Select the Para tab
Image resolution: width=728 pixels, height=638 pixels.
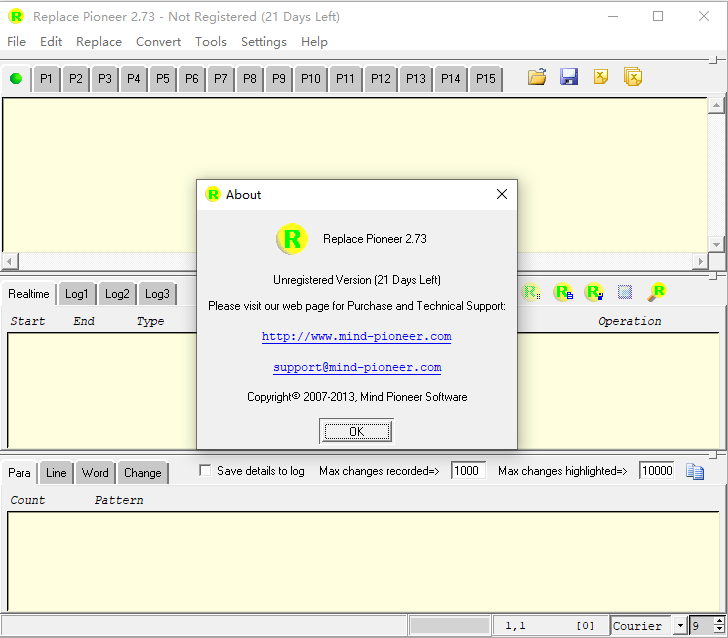coord(20,473)
